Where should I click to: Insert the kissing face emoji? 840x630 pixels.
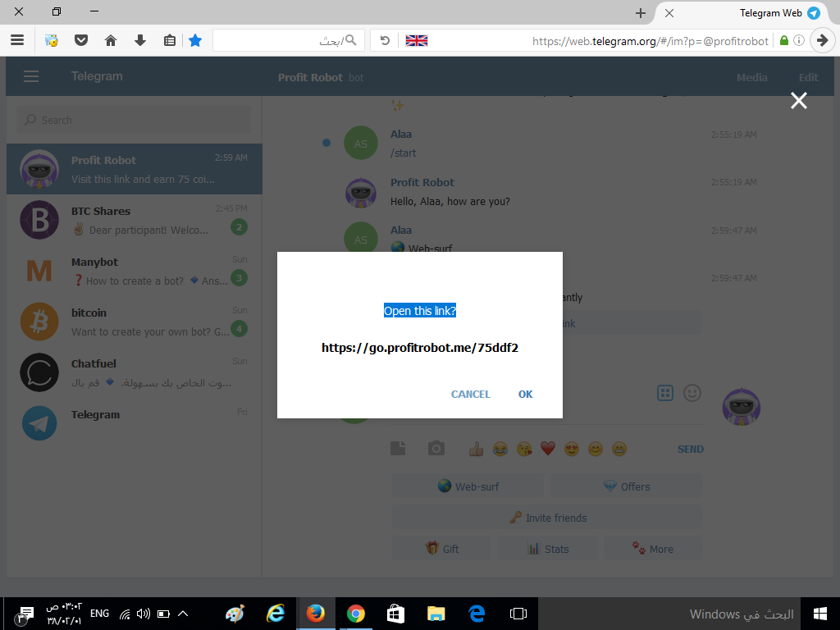point(524,449)
